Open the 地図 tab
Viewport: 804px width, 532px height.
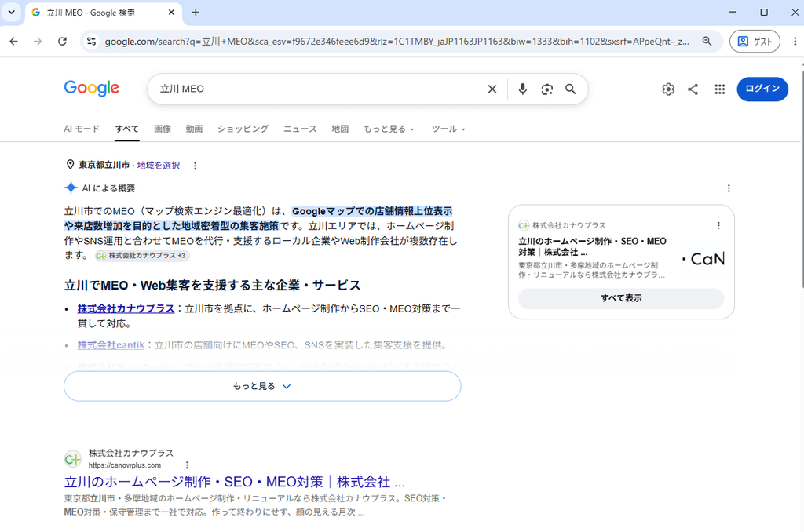(x=340, y=129)
